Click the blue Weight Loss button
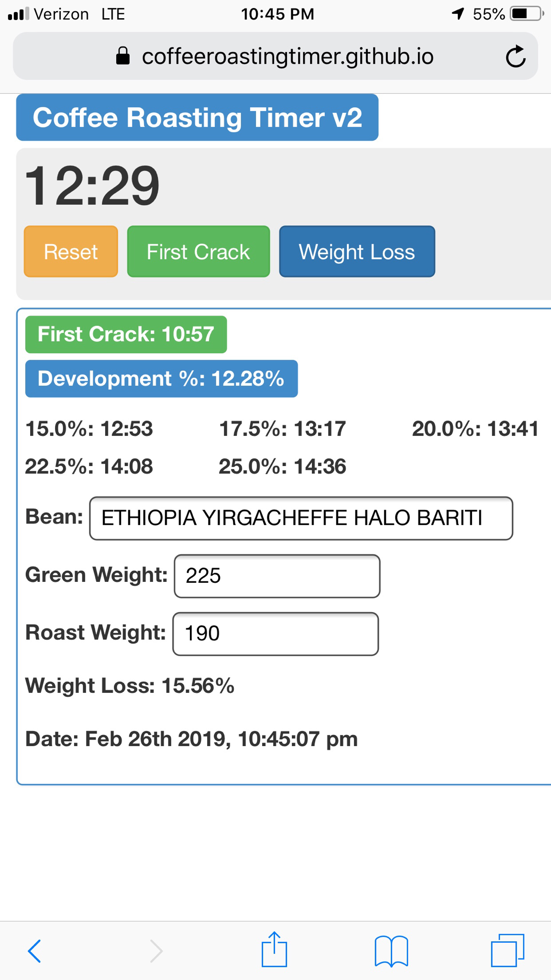Viewport: 551px width, 980px height. [x=357, y=252]
